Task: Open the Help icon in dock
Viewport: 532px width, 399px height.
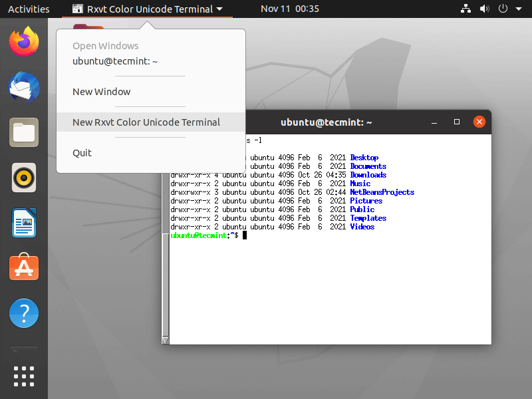Action: (24, 313)
